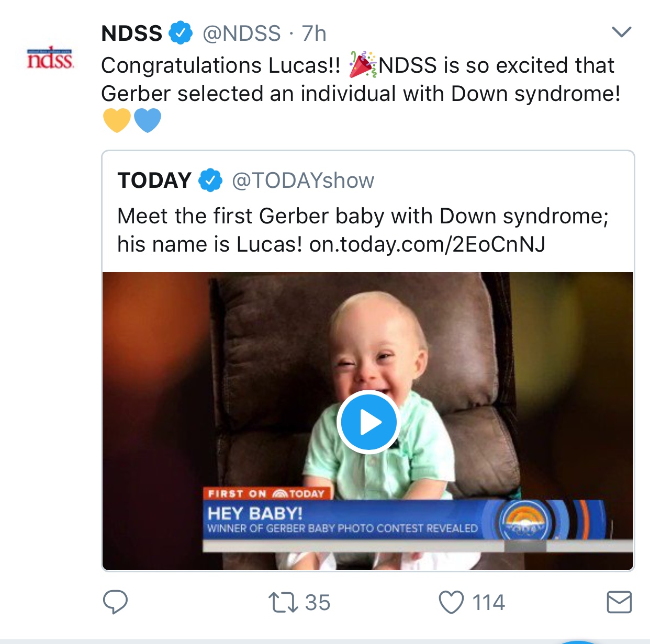Open the on.today.com/2EoCnNJ link

coord(427,244)
